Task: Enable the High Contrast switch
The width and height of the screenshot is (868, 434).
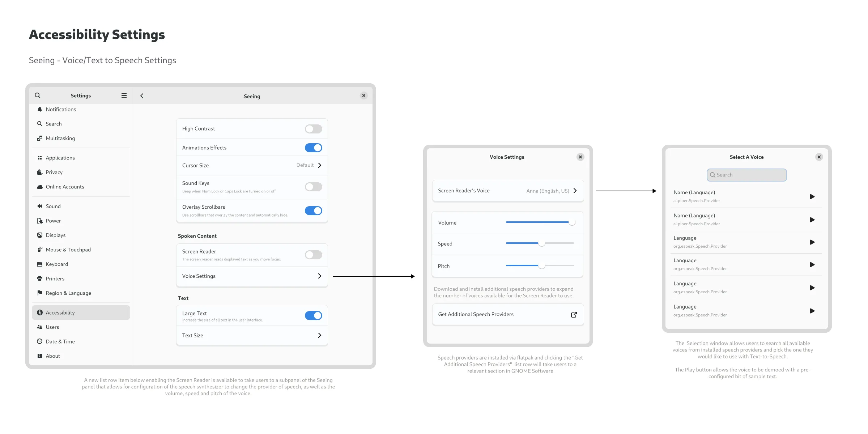Action: click(x=313, y=129)
